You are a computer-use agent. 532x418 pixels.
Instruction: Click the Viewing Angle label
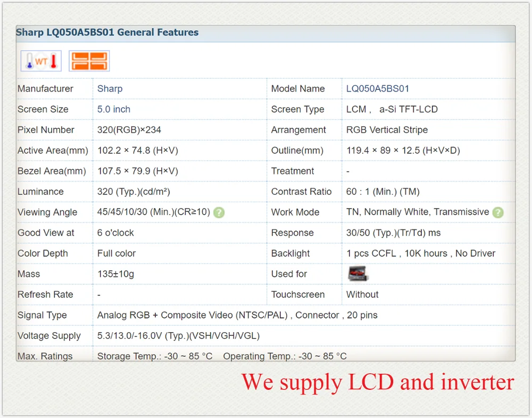[47, 212]
